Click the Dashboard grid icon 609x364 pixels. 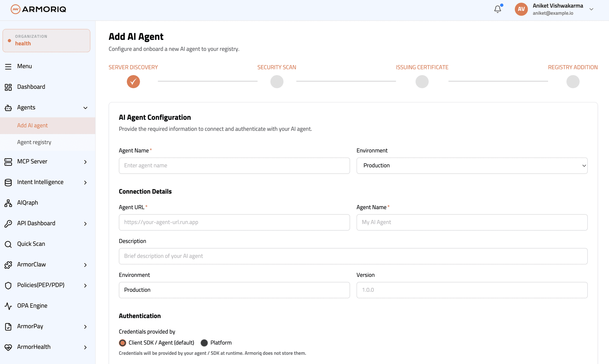pyautogui.click(x=8, y=87)
